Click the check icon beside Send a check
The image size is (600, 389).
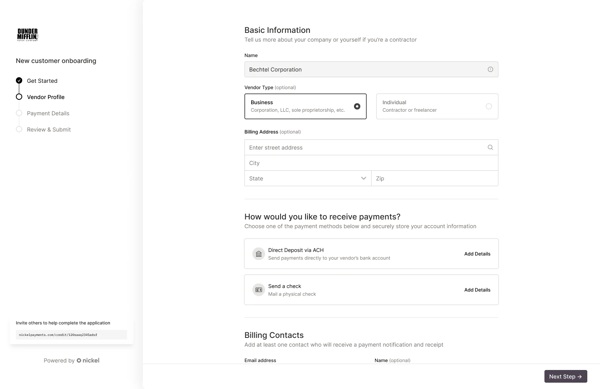coord(259,290)
